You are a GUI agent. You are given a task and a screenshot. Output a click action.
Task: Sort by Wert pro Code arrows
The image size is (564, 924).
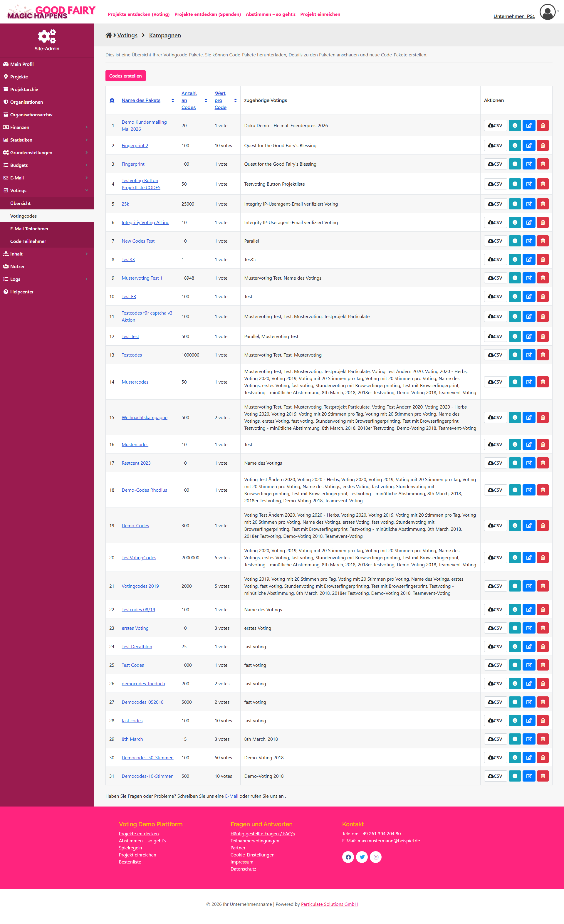pos(236,100)
